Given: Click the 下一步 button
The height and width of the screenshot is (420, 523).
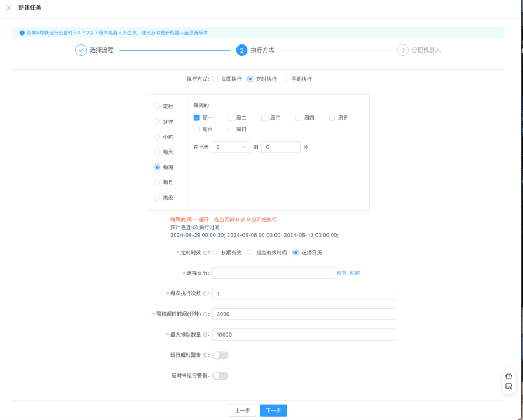Looking at the screenshot, I should (x=273, y=411).
